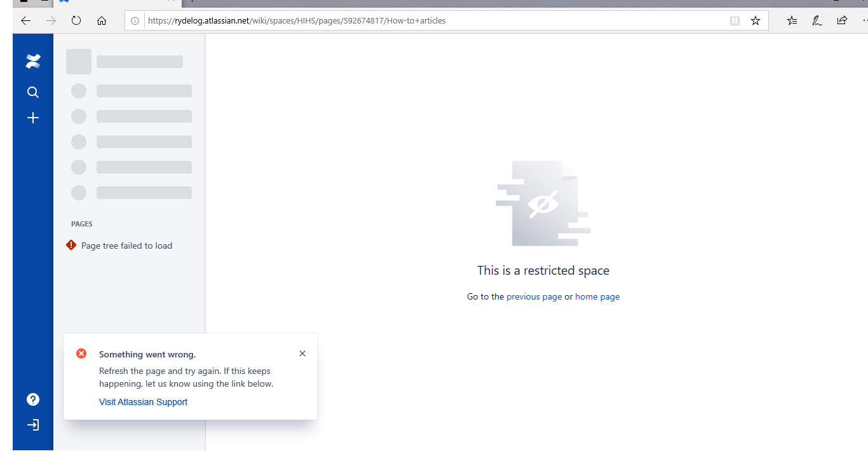Click the red error icon in the toast
This screenshot has height=463, width=868.
click(81, 354)
